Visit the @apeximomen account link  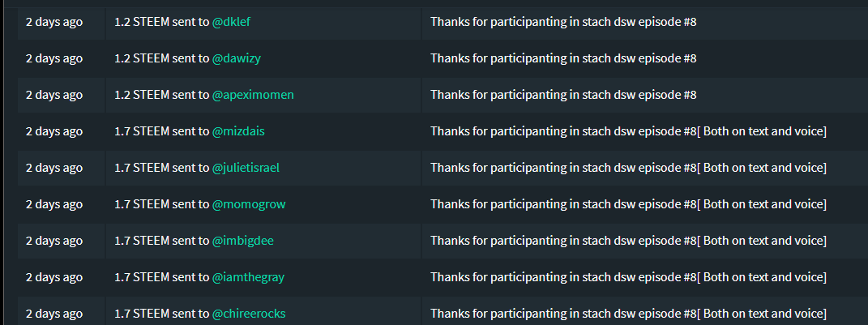click(x=253, y=95)
